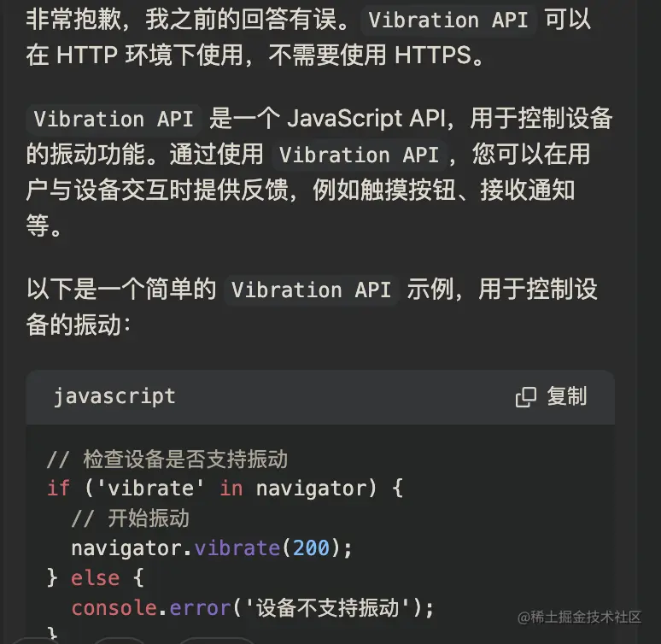Click console.error code line
661x644 pixels.
(x=252, y=607)
